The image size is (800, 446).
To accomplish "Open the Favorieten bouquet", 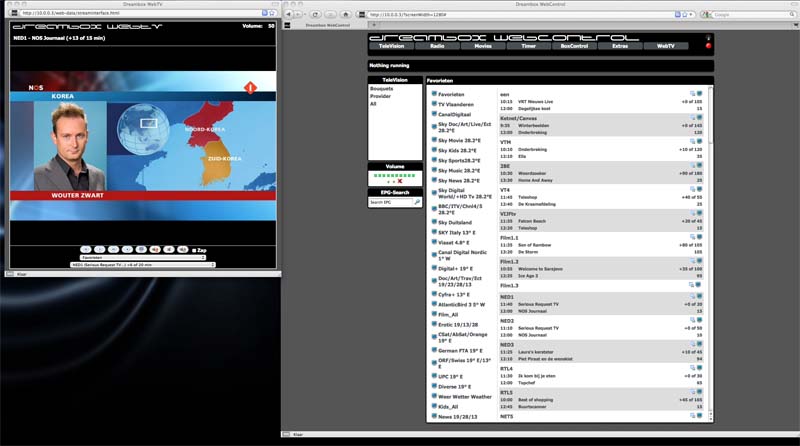I will tap(451, 94).
